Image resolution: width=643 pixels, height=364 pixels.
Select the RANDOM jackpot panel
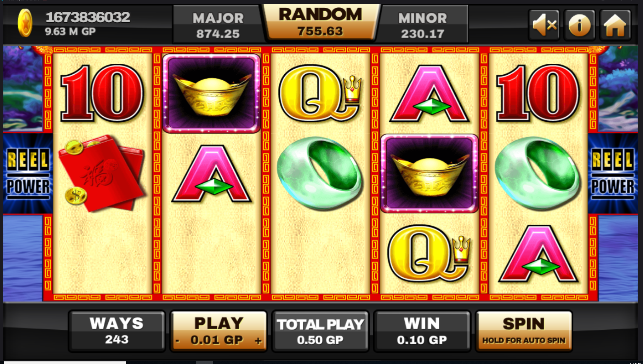(320, 22)
